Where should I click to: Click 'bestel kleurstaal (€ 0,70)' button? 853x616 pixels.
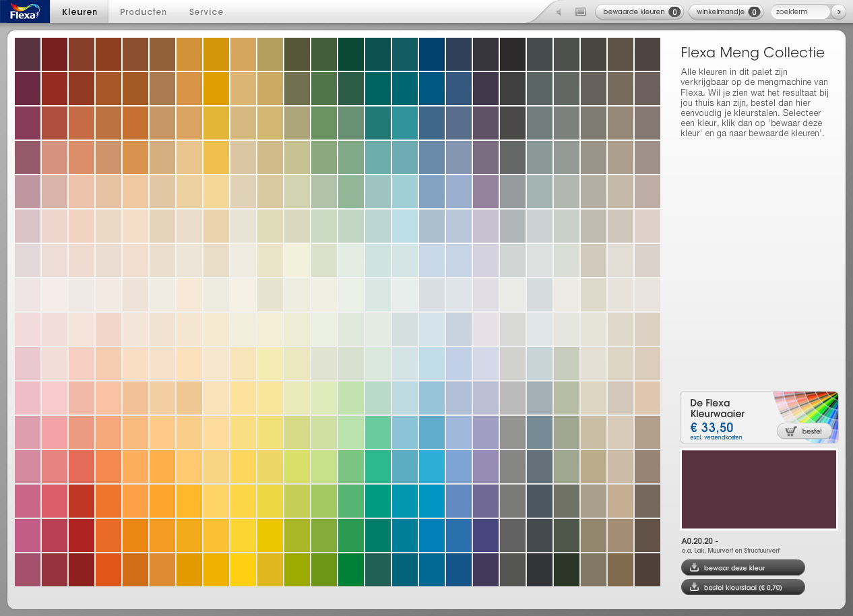pyautogui.click(x=743, y=587)
